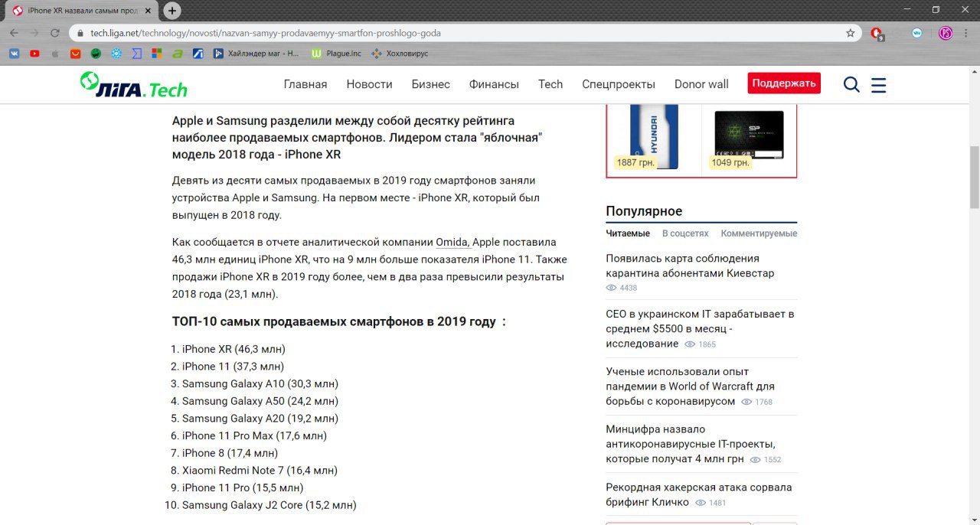Screen dimensions: 980x525
Task: Open the Plague.Inc bookmark
Action: click(x=336, y=54)
